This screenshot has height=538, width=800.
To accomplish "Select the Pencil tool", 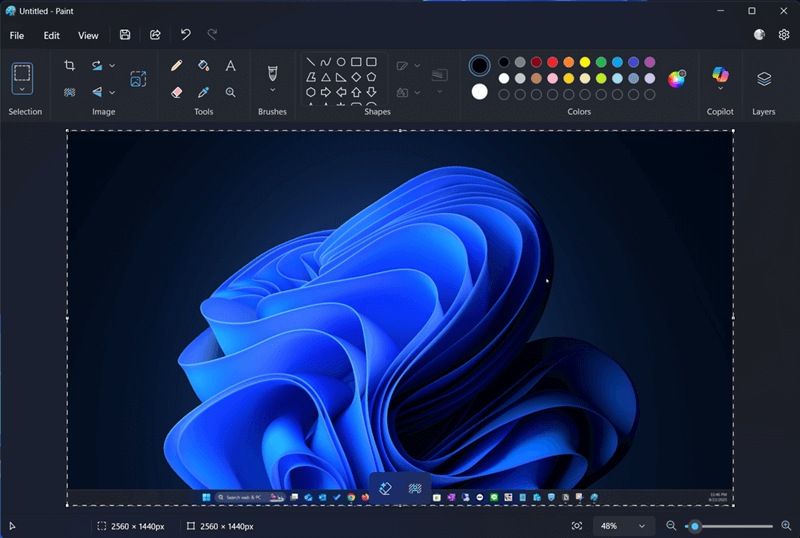I will click(x=177, y=65).
